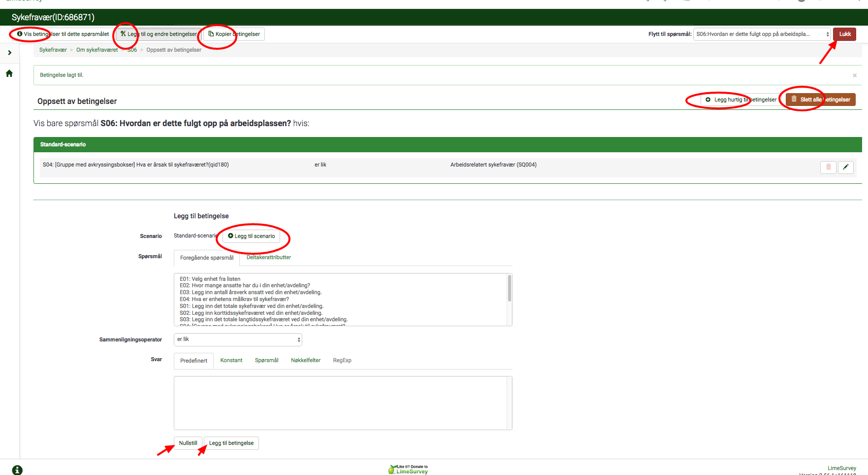Screen dimensions: 868x475
Task: Select the Nøkkelfelter answer tab
Action: coord(306,360)
